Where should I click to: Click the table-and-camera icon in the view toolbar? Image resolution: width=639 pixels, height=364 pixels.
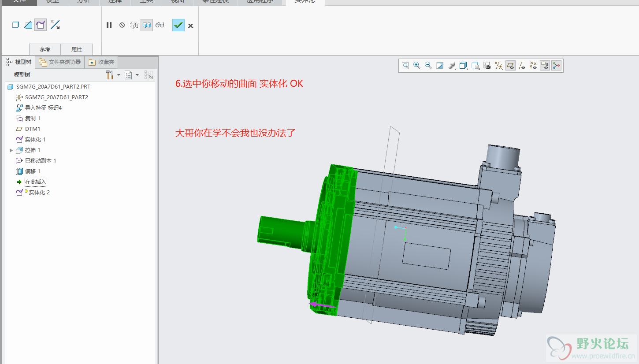coord(487,66)
